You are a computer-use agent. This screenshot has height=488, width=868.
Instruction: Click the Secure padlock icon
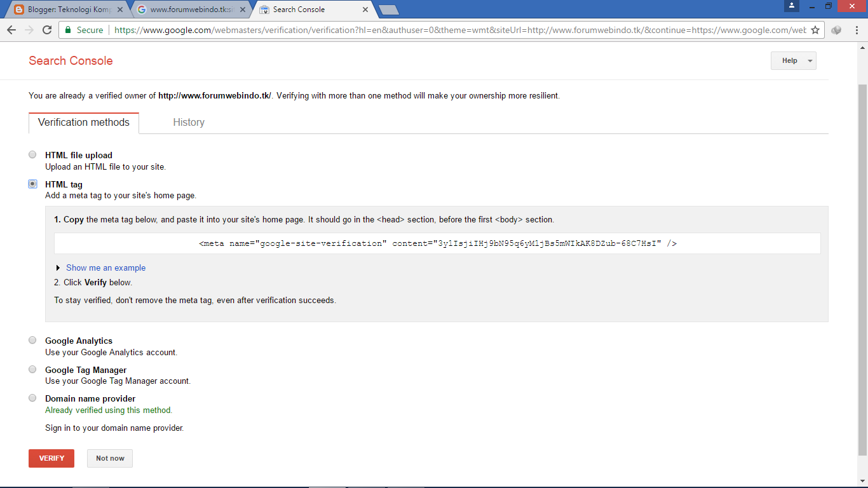tap(68, 30)
